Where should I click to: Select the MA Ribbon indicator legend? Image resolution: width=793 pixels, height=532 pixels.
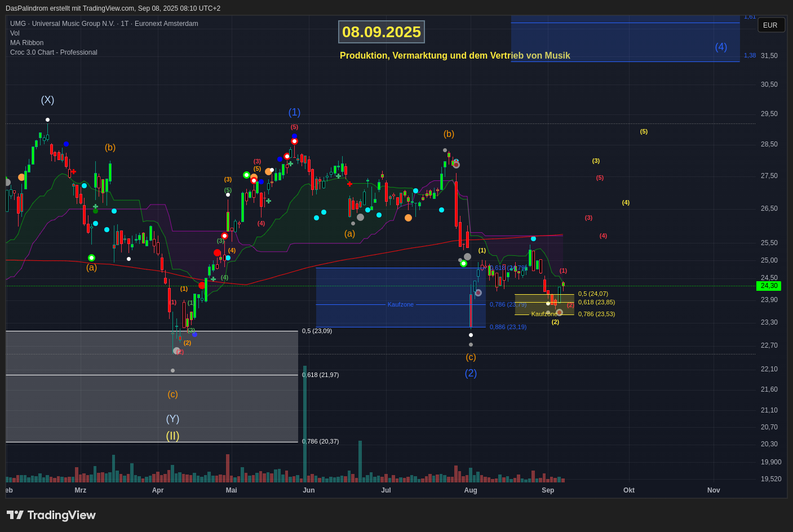tap(26, 43)
